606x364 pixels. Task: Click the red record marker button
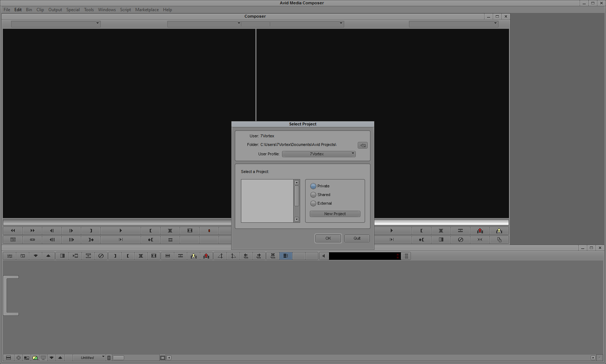click(209, 231)
